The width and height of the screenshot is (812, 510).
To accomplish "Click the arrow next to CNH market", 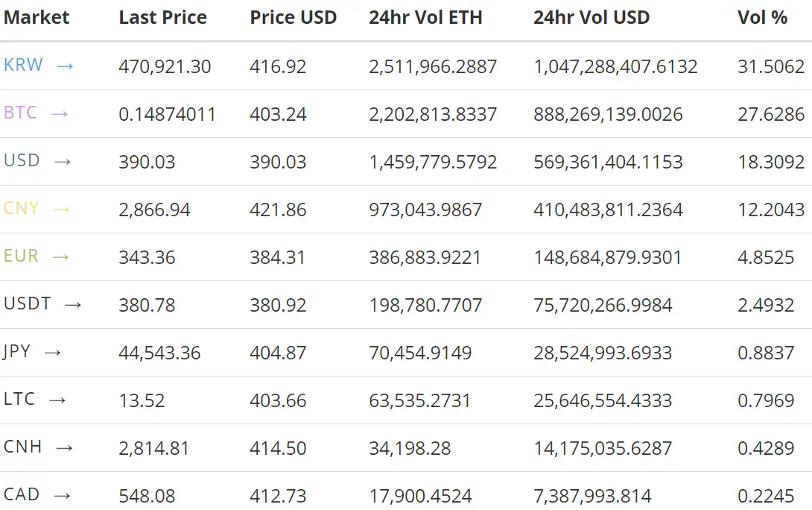I will tap(64, 448).
